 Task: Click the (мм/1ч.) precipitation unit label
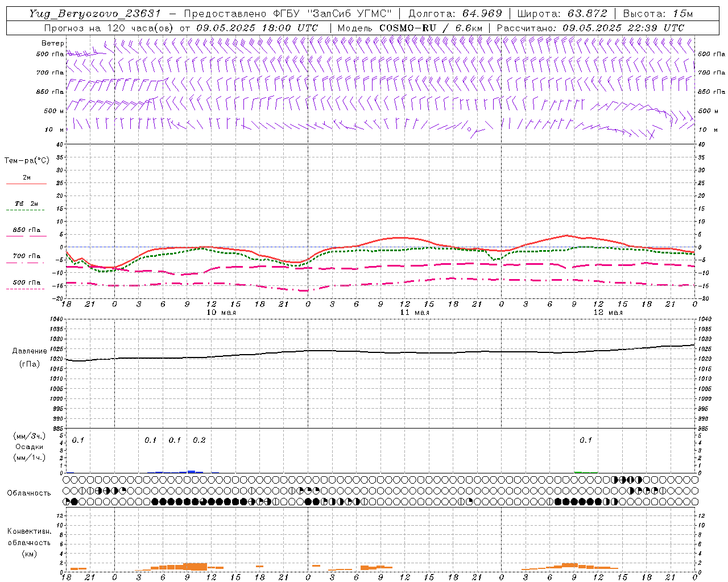[29, 458]
